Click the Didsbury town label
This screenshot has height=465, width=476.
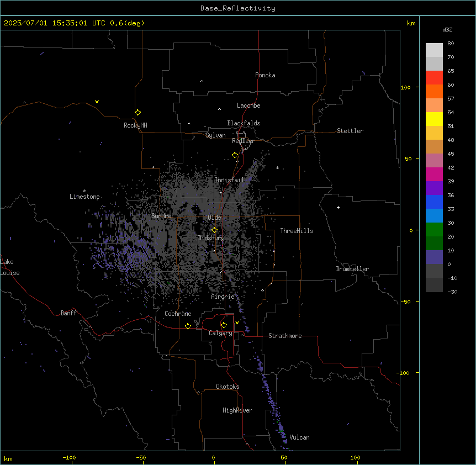[x=211, y=238]
